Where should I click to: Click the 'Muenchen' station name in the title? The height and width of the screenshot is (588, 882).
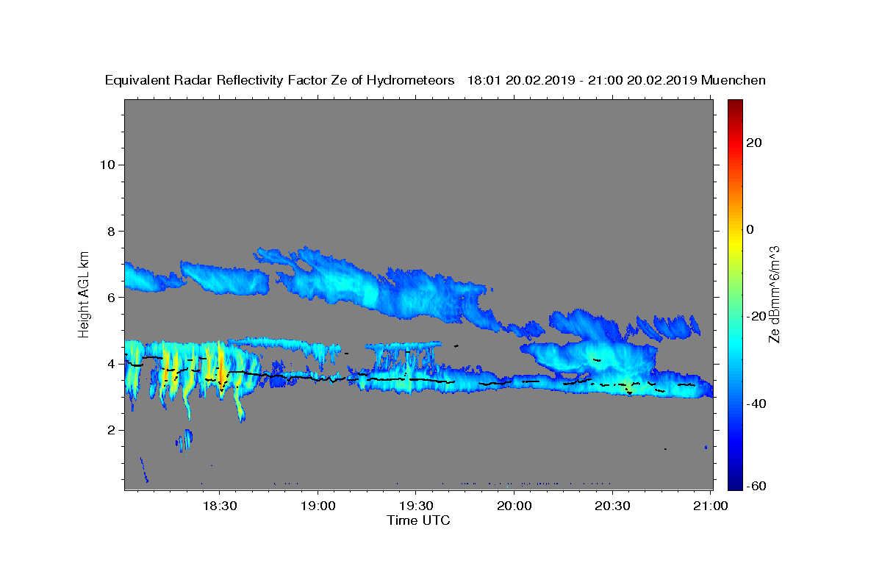tap(734, 81)
